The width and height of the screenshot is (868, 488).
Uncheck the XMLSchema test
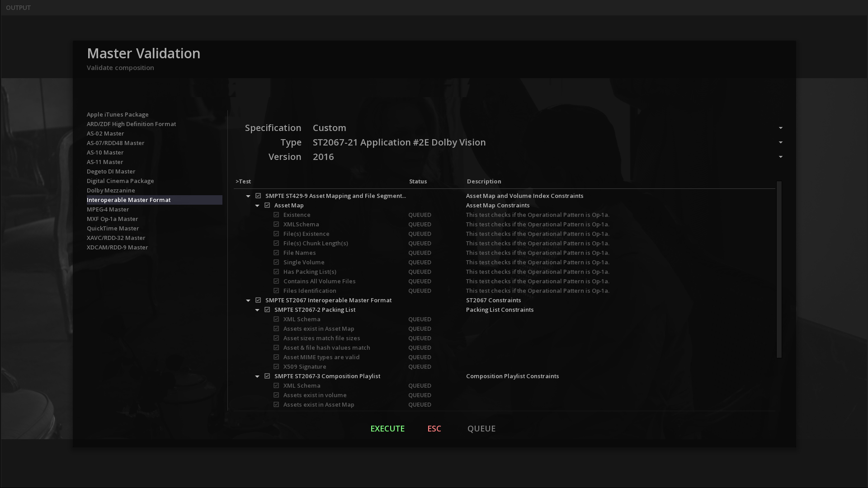tap(276, 224)
